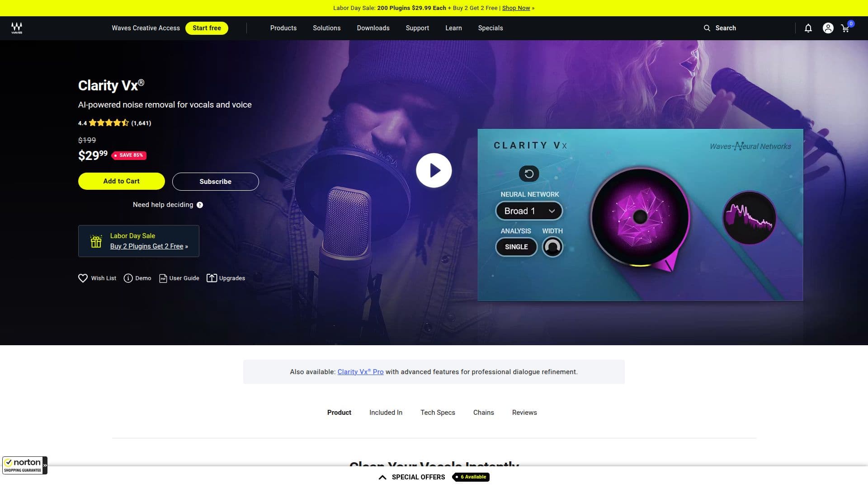Click Buy 2 Plugins Get 2 Free link
The height and width of the screenshot is (488, 868).
pyautogui.click(x=146, y=246)
